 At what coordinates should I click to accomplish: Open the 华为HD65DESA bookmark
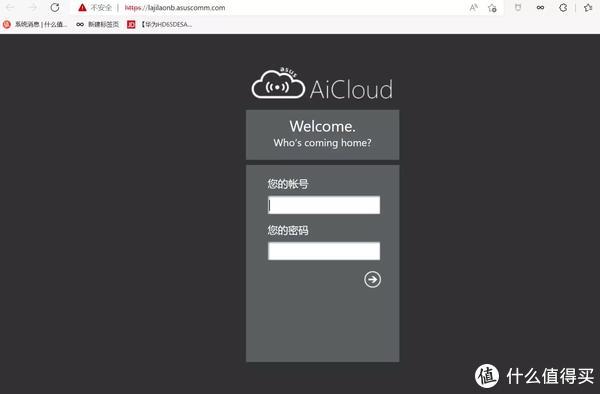160,24
